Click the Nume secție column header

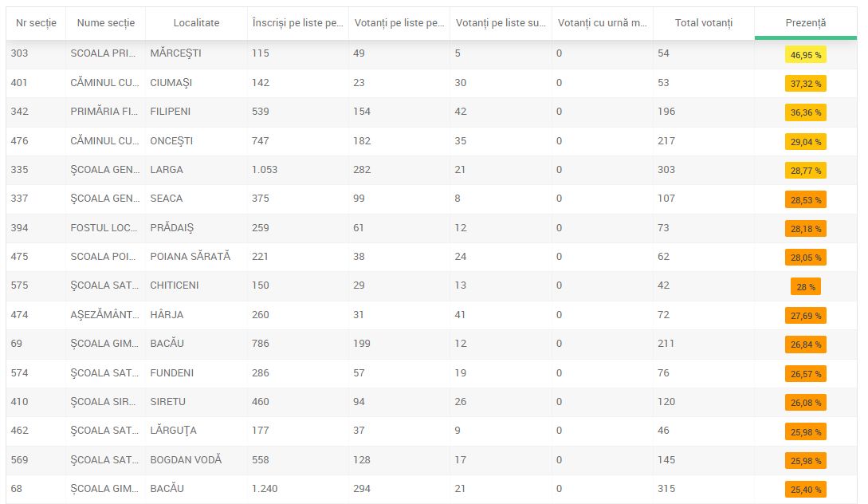[106, 23]
